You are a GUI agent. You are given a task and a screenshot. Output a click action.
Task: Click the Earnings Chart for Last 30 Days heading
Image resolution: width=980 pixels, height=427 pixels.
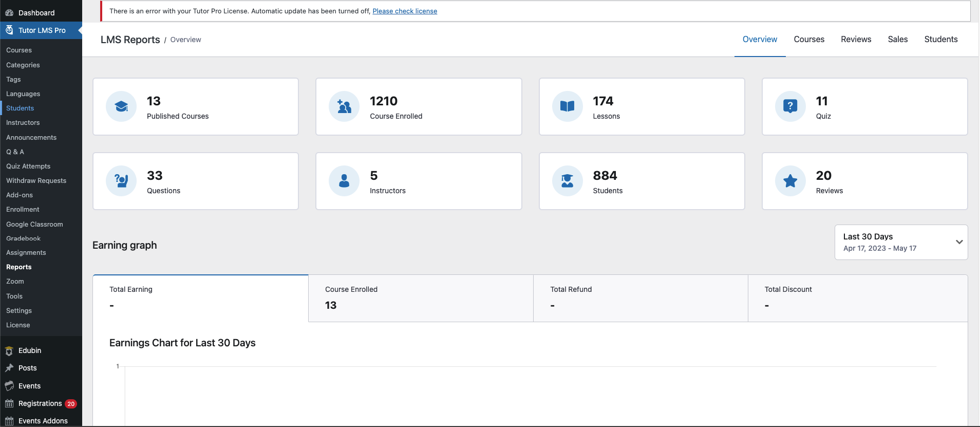click(182, 343)
